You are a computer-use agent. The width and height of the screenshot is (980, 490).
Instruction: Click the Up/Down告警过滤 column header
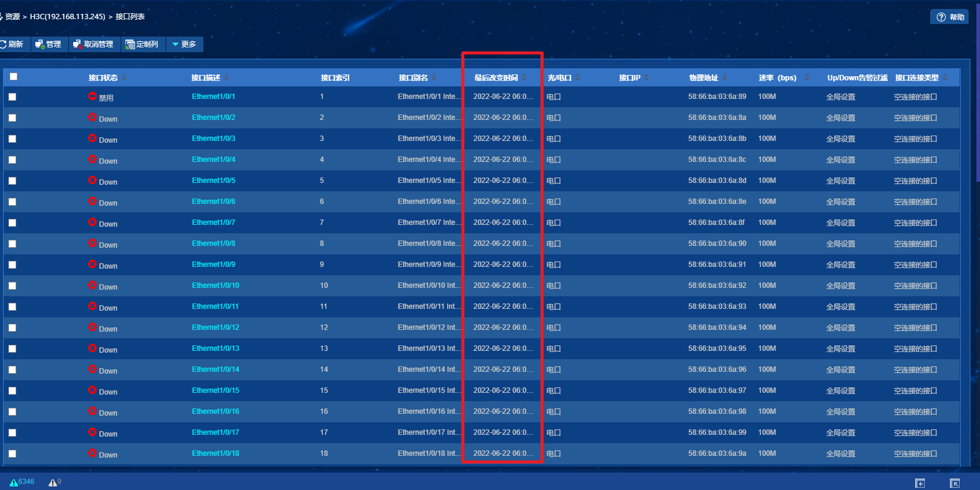click(857, 77)
